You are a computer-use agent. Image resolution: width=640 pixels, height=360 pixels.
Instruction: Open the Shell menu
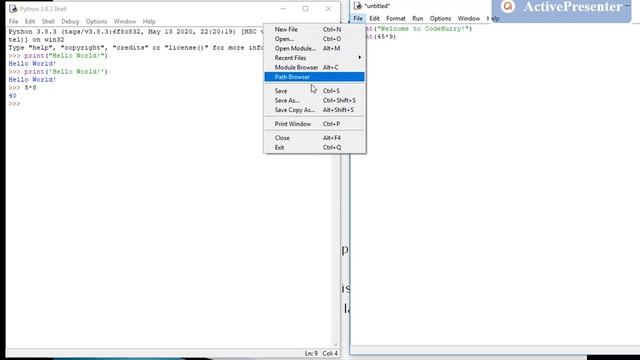48,21
